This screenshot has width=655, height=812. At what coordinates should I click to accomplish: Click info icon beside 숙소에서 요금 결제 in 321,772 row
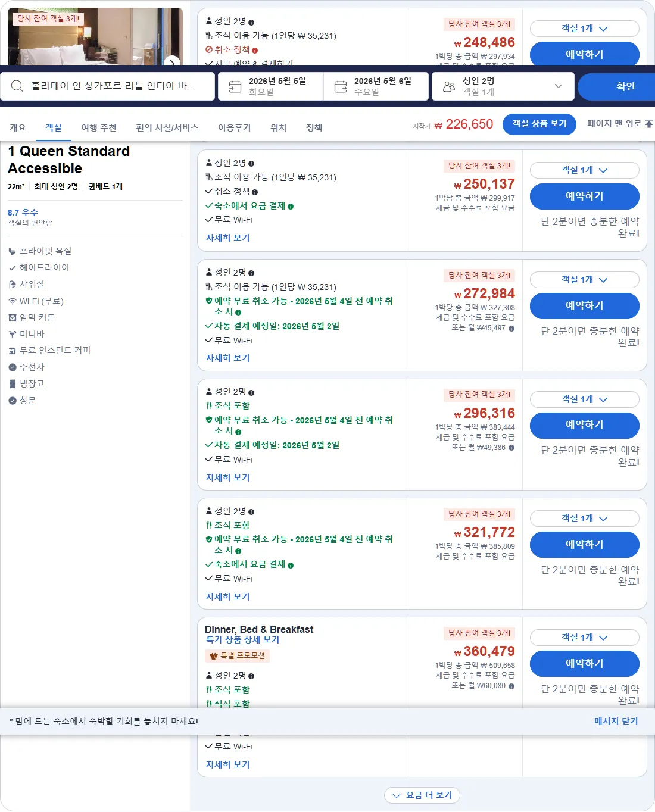point(291,565)
